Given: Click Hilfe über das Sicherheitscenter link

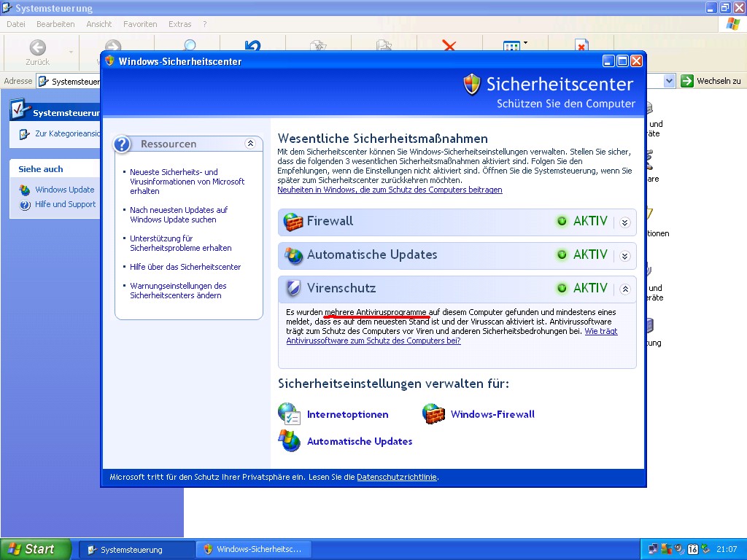Looking at the screenshot, I should (185, 267).
